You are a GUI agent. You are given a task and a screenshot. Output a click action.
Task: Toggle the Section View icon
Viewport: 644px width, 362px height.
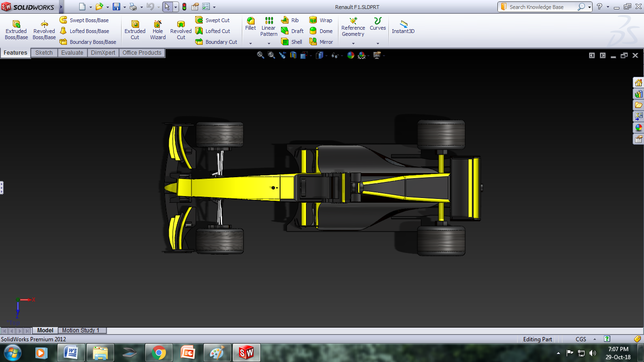(293, 55)
